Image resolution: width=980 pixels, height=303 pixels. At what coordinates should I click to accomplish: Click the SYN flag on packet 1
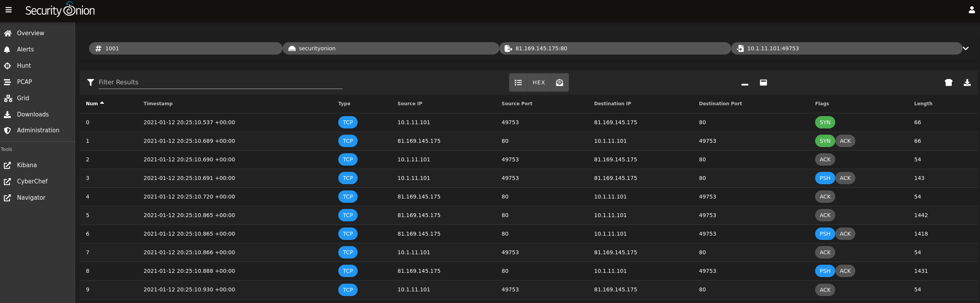825,141
